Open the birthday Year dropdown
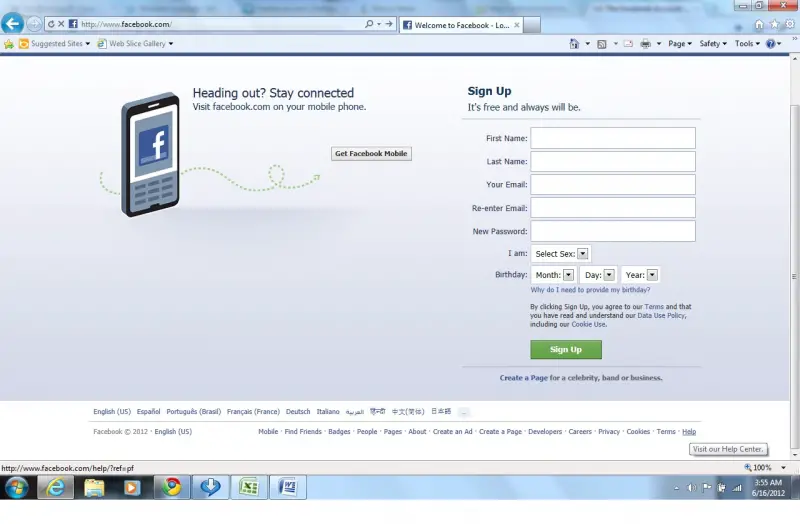The height and width of the screenshot is (524, 800). [x=640, y=275]
